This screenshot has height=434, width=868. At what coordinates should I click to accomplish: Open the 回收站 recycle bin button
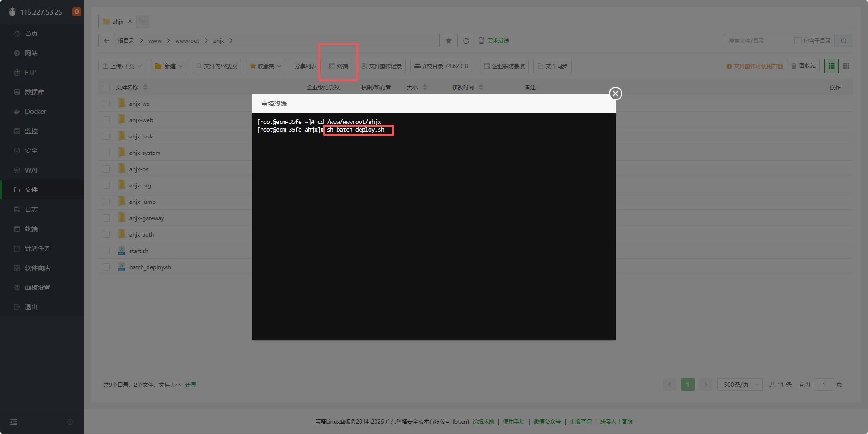[803, 66]
